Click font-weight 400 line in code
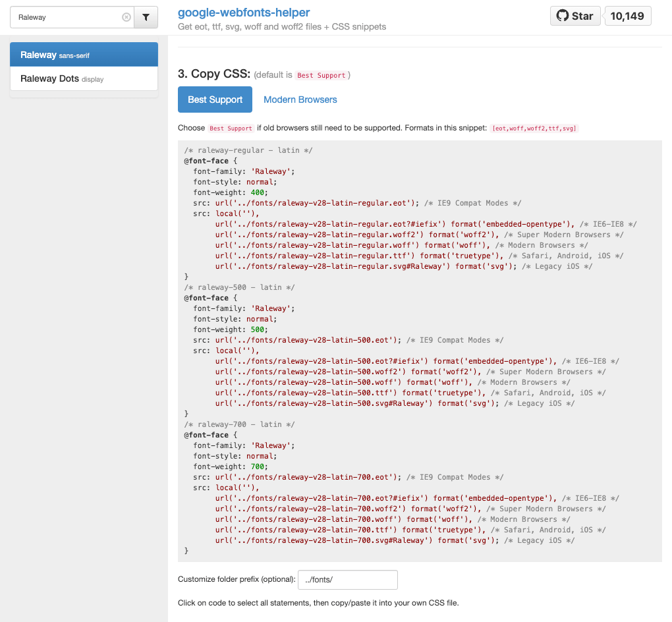 click(231, 192)
